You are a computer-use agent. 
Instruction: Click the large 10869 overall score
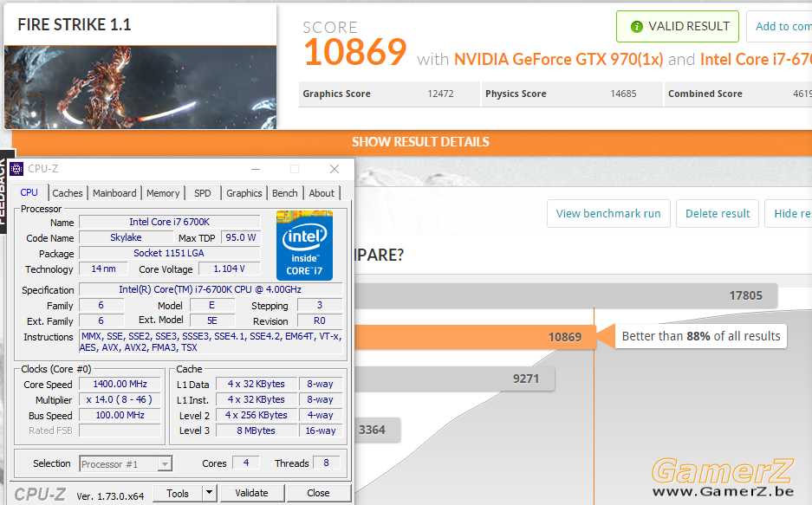tap(355, 52)
